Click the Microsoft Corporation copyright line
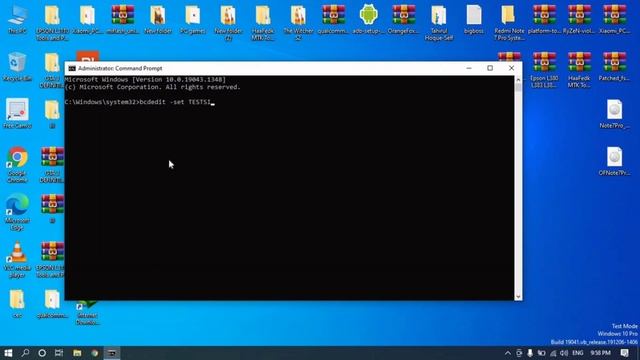Screen dimensions: 640x360 pyautogui.click(x=153, y=87)
